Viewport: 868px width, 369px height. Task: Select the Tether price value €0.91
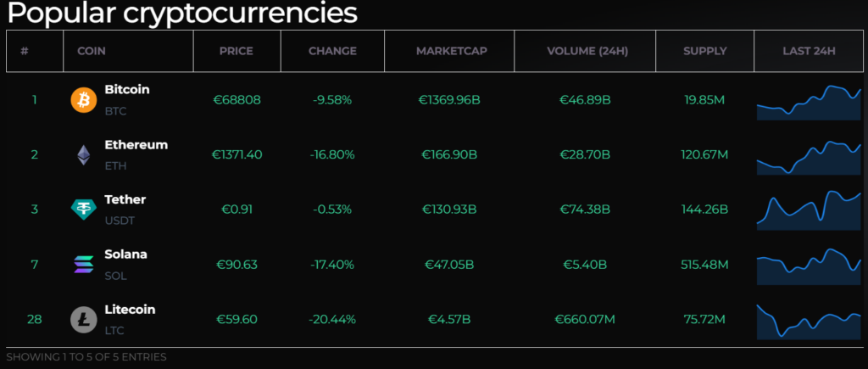coord(236,210)
